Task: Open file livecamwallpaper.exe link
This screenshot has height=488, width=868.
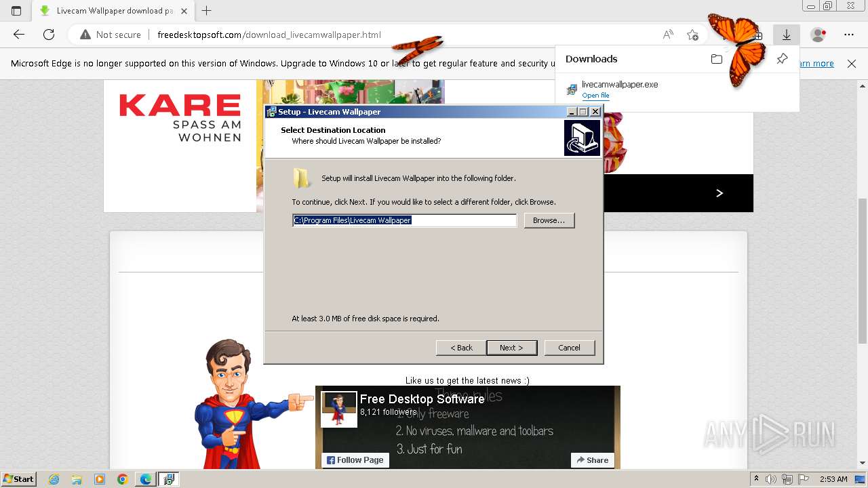Action: (x=595, y=96)
